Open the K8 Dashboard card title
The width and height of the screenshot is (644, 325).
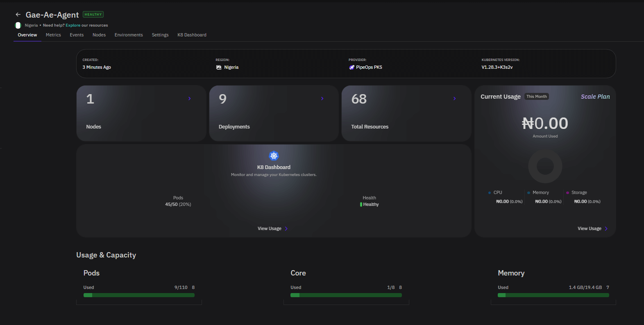(x=274, y=167)
